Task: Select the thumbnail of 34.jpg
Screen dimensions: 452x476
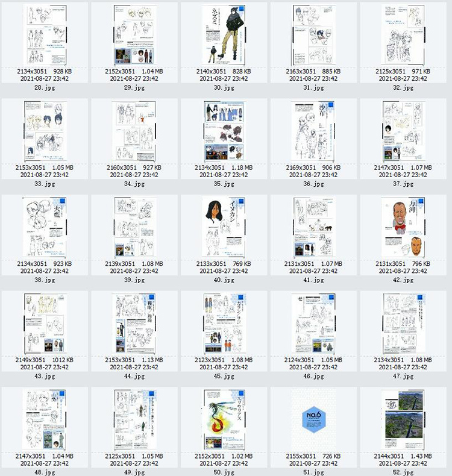Action: point(134,131)
